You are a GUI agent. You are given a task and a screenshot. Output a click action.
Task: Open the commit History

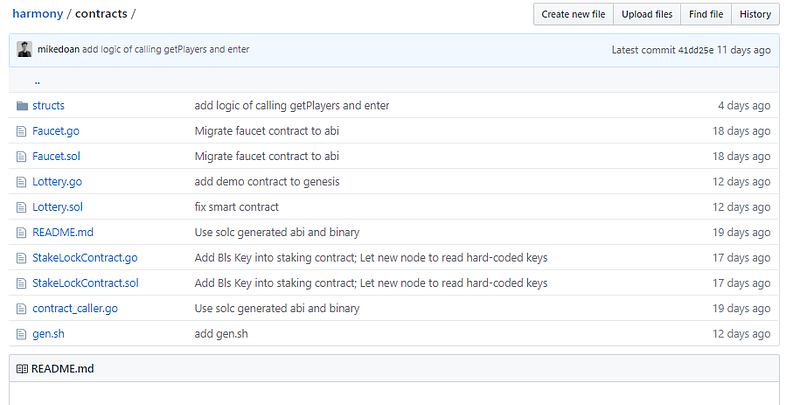755,14
